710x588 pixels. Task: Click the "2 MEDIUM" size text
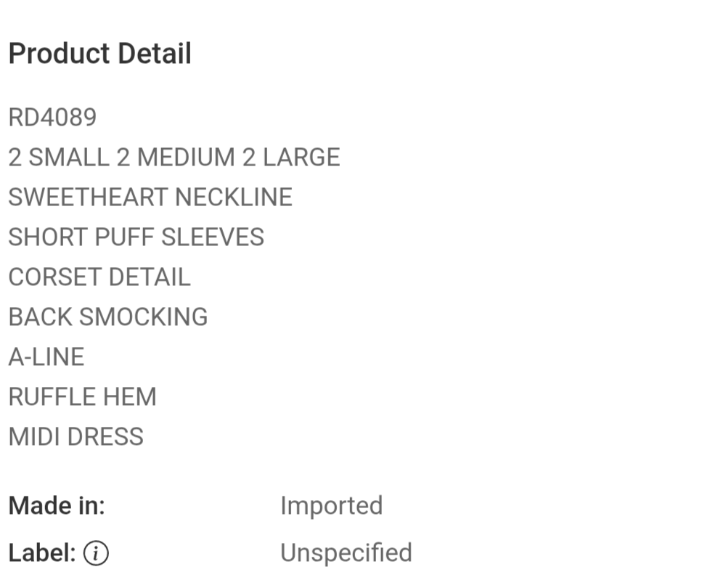[x=176, y=158]
